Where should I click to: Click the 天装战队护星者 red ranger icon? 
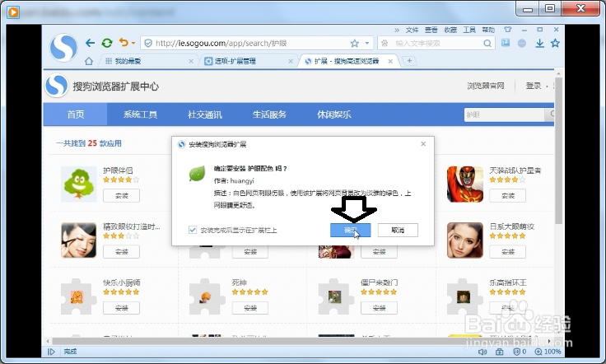[465, 184]
